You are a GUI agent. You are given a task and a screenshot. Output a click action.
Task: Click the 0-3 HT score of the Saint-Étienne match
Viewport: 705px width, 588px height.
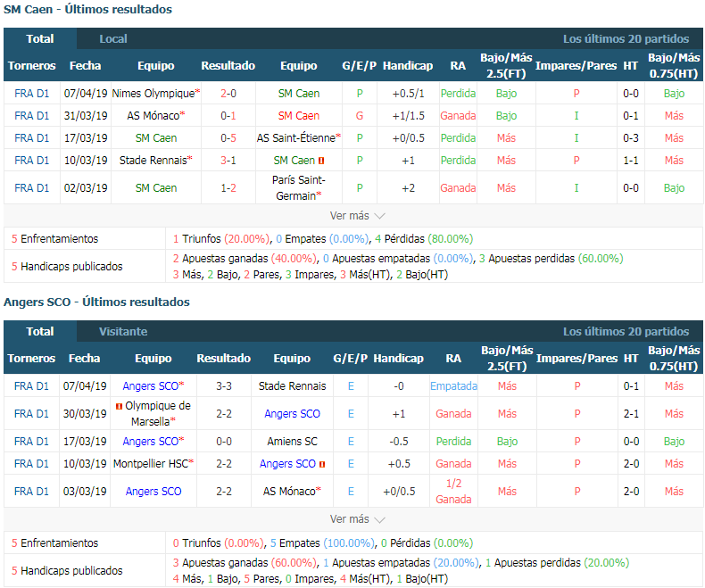point(631,138)
